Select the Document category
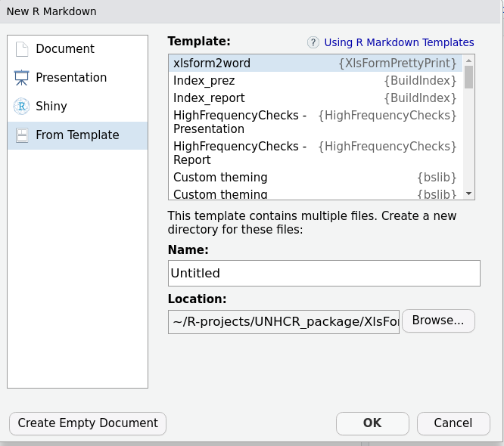The height and width of the screenshot is (446, 504). click(77, 49)
